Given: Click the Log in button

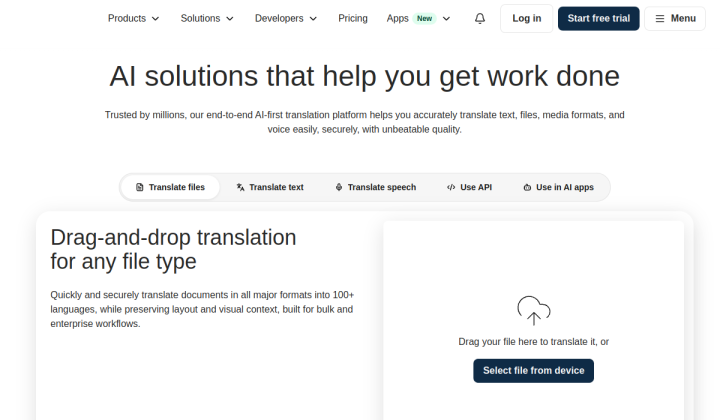Looking at the screenshot, I should point(527,18).
